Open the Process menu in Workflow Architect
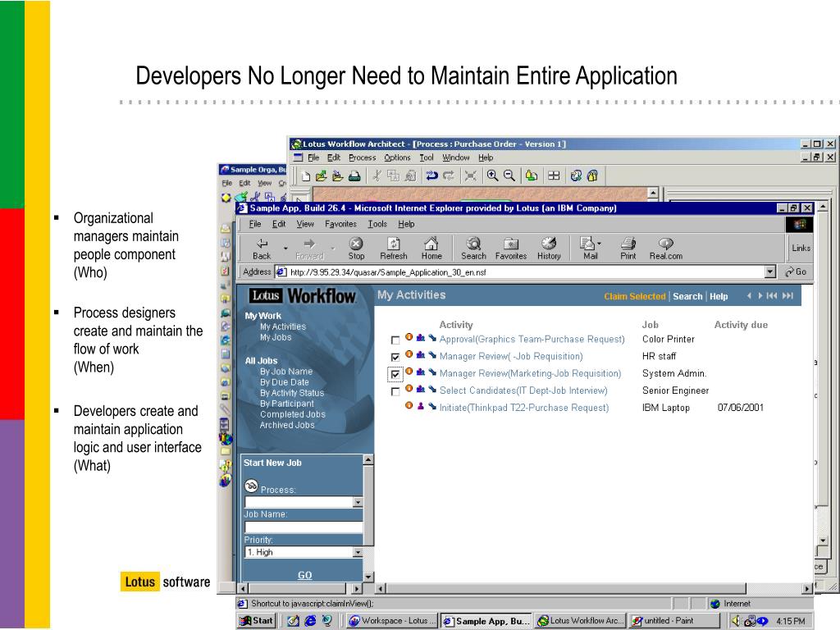Screen dimensions: 840x630 pos(362,157)
